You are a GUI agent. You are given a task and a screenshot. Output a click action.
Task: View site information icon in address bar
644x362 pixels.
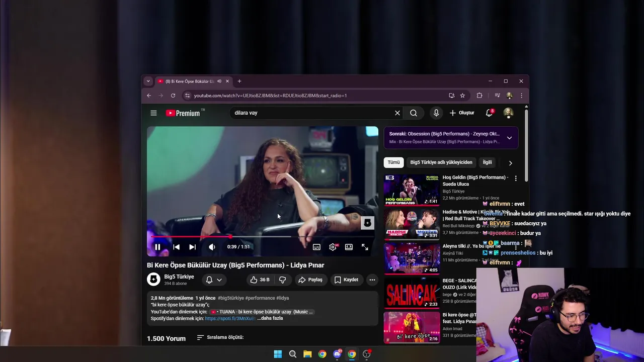point(187,96)
